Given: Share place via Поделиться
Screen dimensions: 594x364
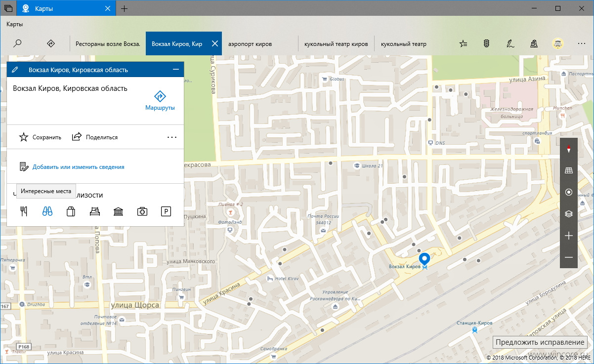Looking at the screenshot, I should point(95,137).
